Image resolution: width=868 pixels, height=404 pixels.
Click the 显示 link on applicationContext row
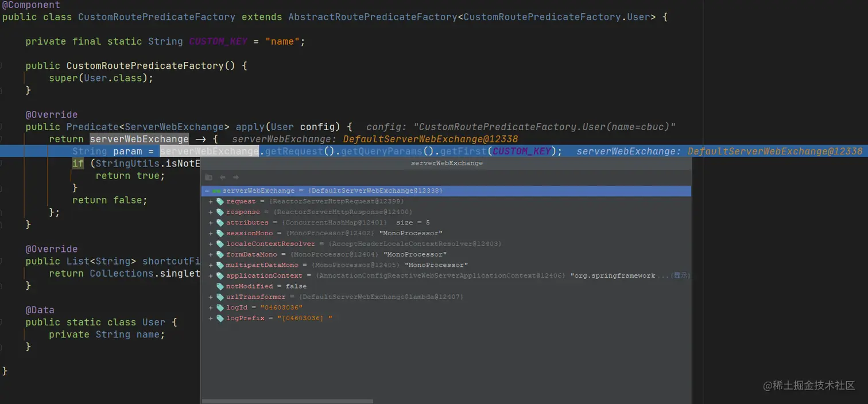681,275
